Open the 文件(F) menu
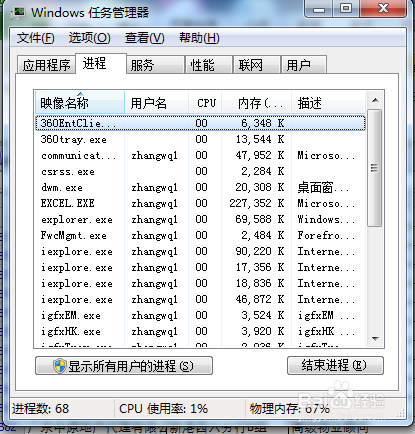415x434 pixels. (36, 38)
